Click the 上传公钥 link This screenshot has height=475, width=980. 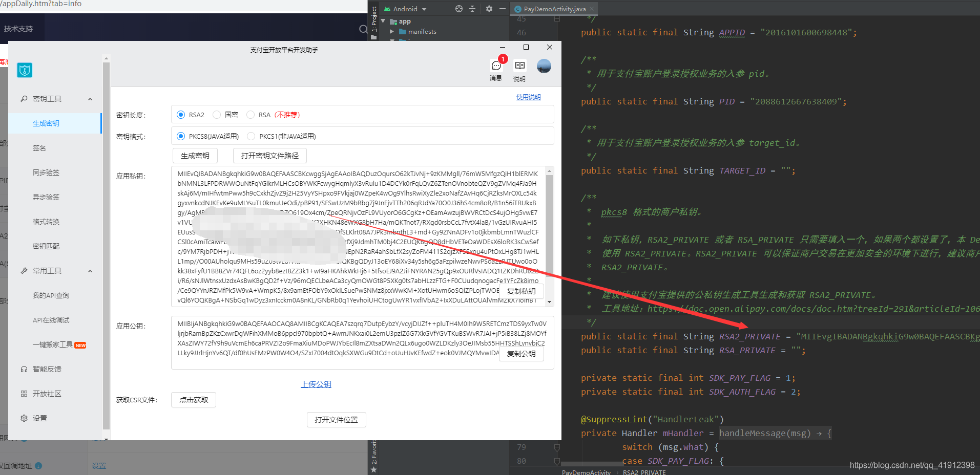coord(316,384)
